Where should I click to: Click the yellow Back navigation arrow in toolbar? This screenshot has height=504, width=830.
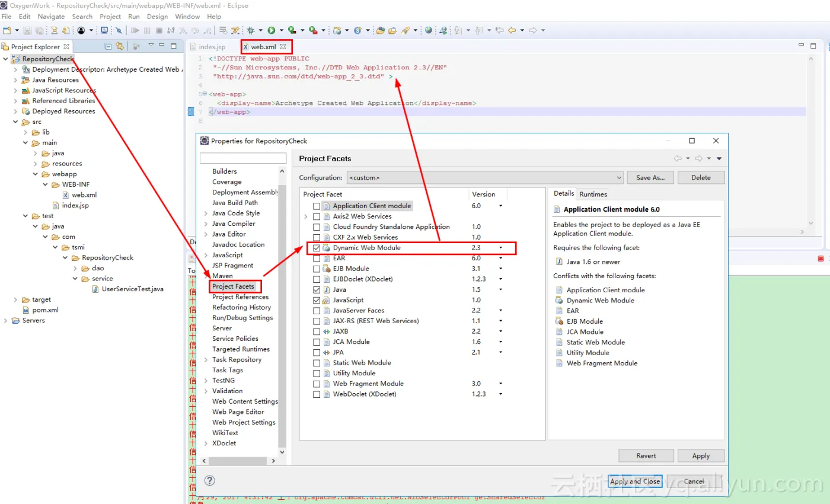(x=512, y=30)
